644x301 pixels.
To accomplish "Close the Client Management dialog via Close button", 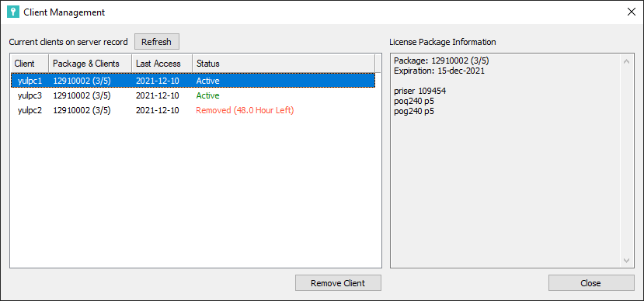I will coord(590,283).
